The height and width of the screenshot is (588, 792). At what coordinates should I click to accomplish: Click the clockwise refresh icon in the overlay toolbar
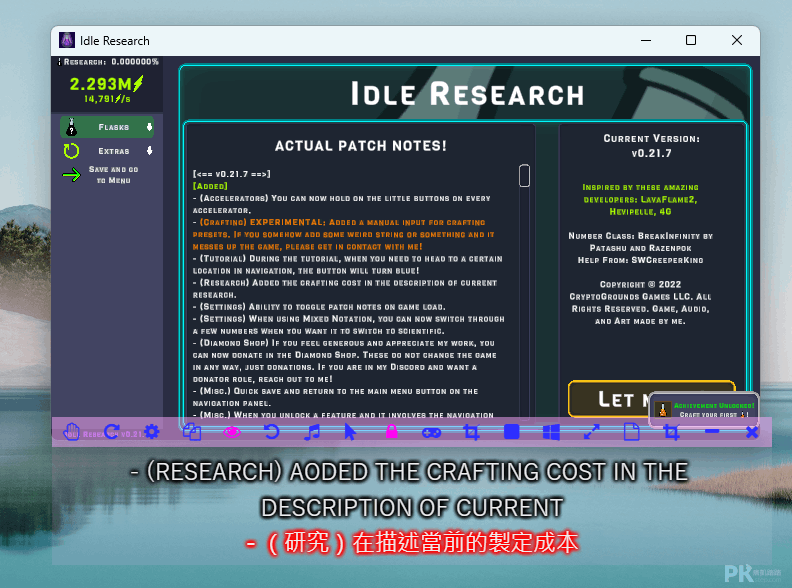(x=112, y=431)
